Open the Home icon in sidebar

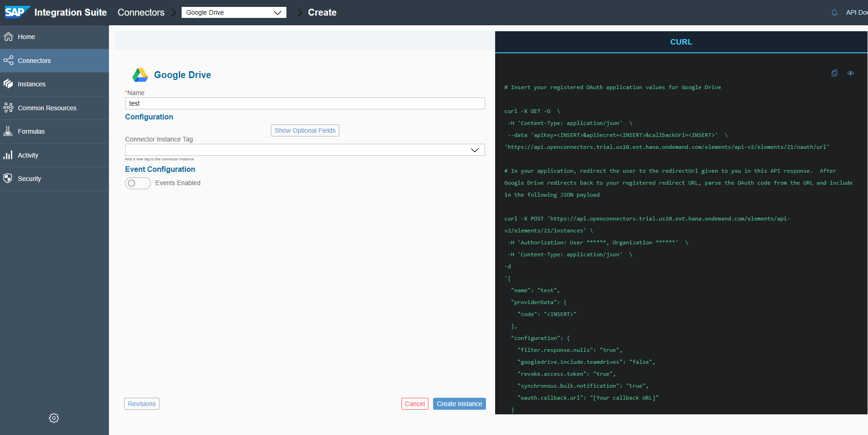(8, 37)
